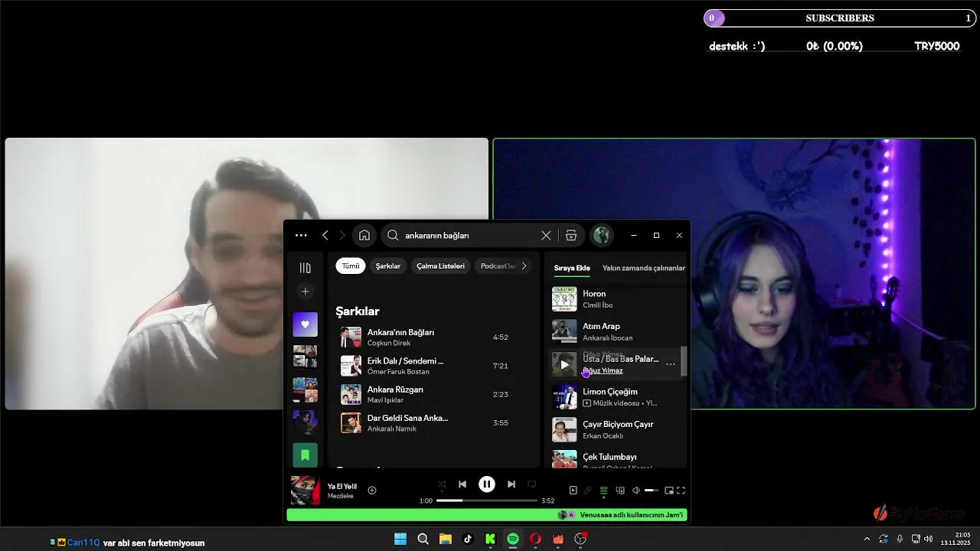The image size is (980, 551).
Task: Create a new playlist with plus button
Action: coord(305,292)
